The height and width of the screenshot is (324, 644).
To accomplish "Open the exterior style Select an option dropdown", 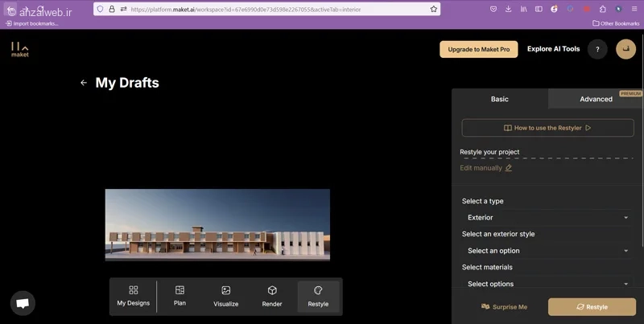I will tap(547, 251).
